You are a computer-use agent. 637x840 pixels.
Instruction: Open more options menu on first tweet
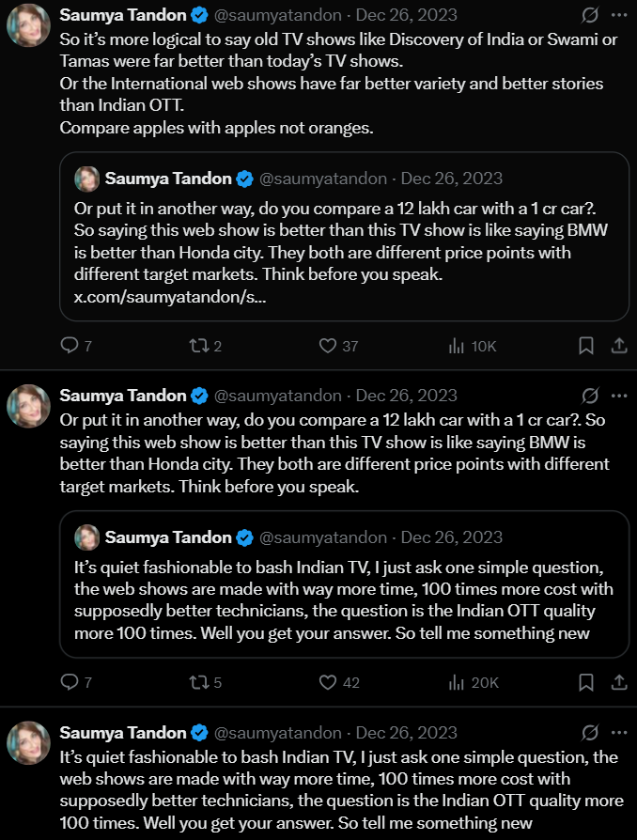(618, 16)
